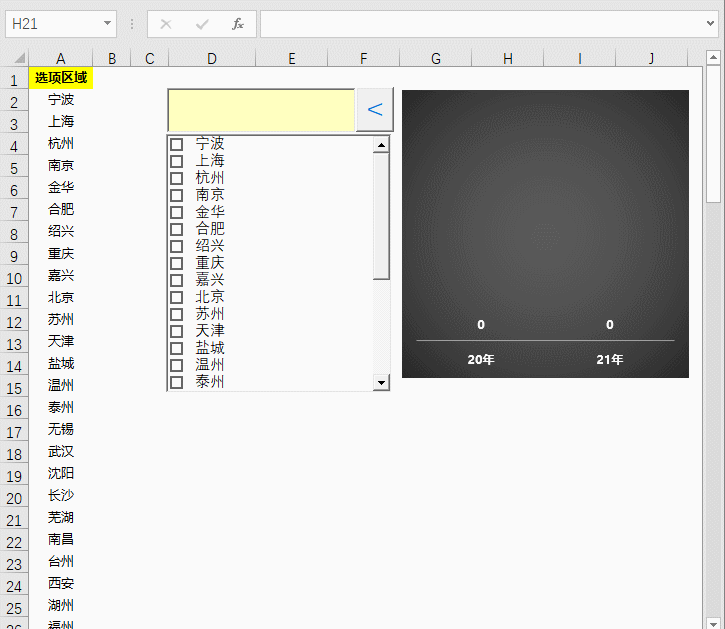Click cell A17 containing 无锡
This screenshot has height=629, width=725.
tap(61, 430)
